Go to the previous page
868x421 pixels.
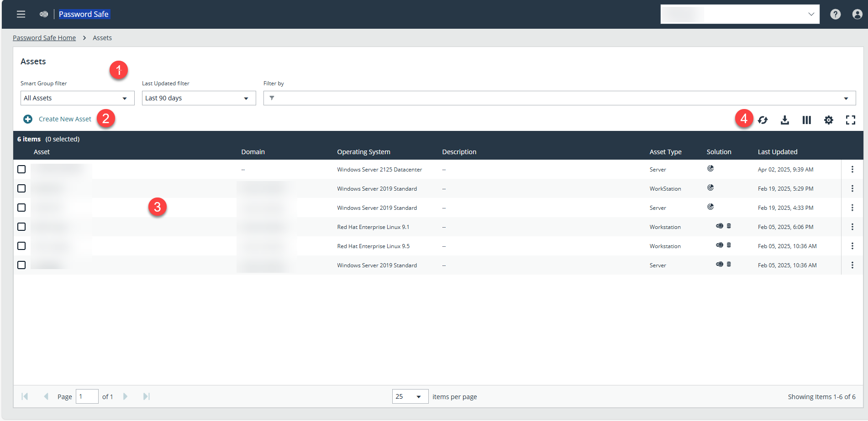pos(46,396)
